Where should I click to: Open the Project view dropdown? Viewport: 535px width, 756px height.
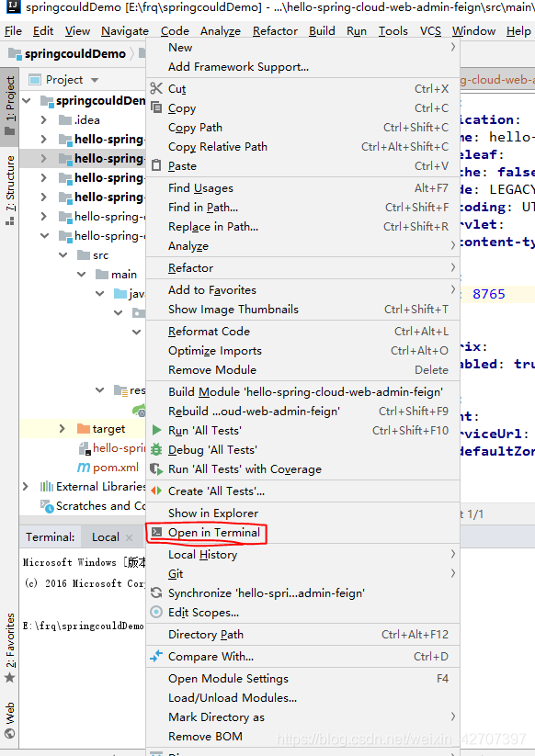tap(95, 80)
